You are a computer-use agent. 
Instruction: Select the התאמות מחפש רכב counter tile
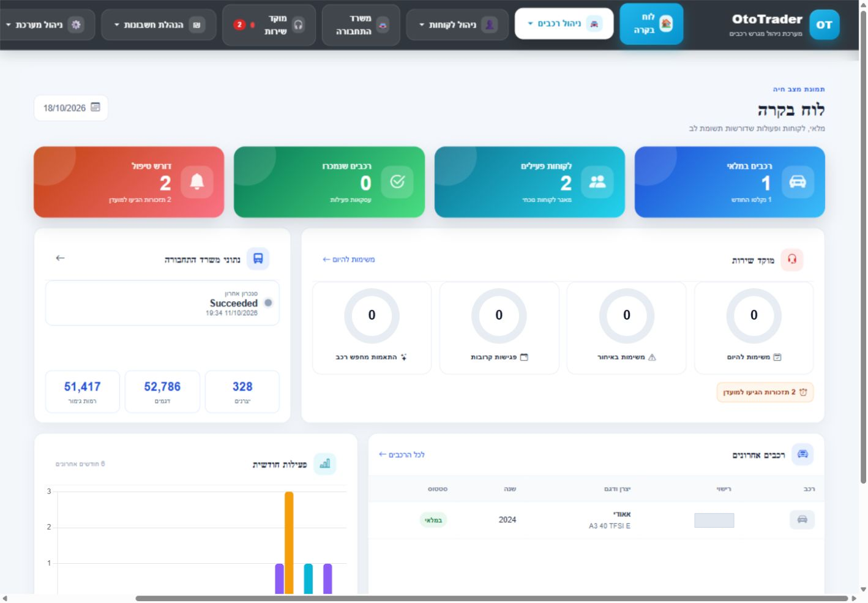372,328
